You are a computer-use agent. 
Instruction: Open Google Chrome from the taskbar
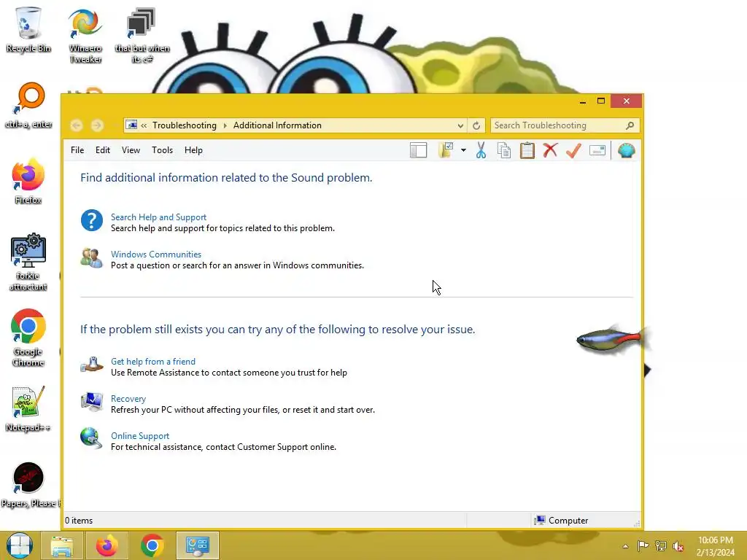coord(152,545)
